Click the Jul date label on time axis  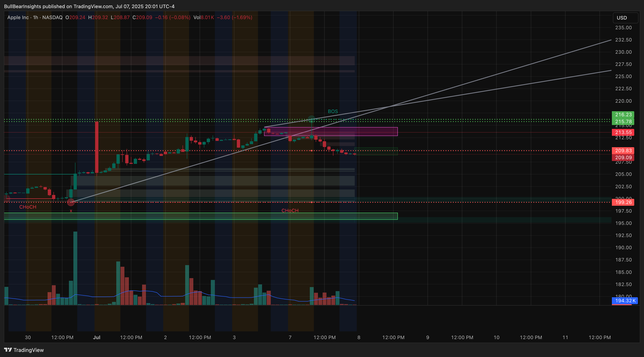97,337
